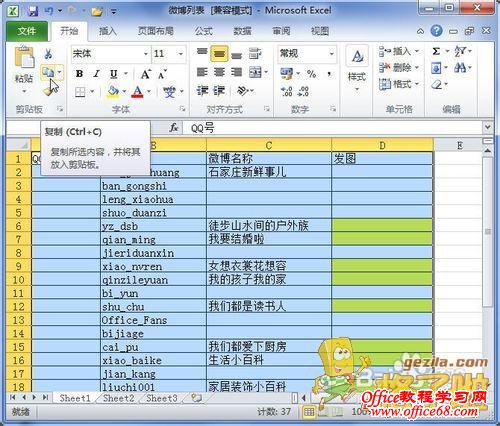500x426 pixels.
Task: Increase indent
Action: tap(219, 91)
